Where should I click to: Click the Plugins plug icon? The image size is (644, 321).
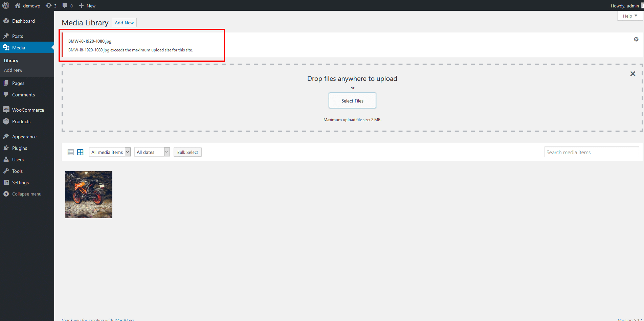[x=6, y=148]
